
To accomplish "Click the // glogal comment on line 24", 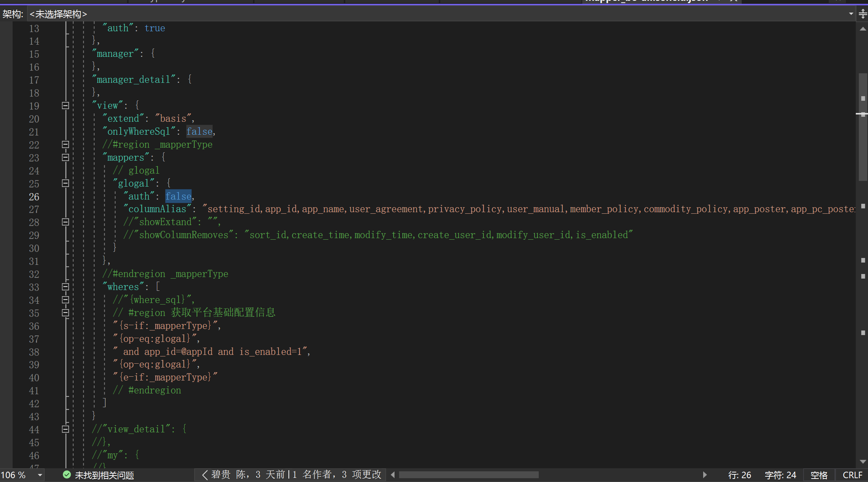I will (x=136, y=171).
